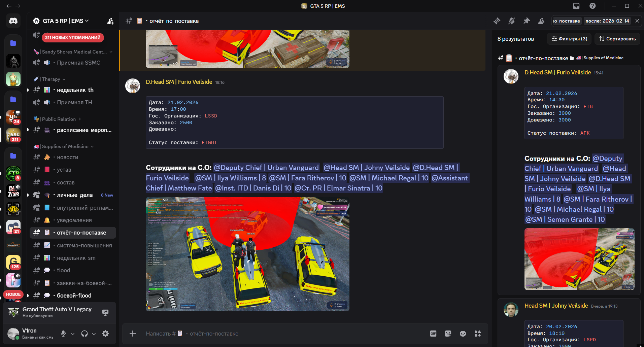Screen dimensions: 644x347
Task: Open the уведомления channel
Action: [73, 220]
